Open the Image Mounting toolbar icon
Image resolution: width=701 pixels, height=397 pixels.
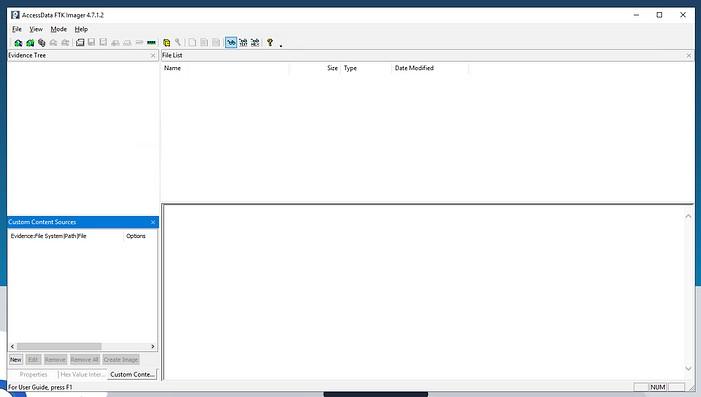click(x=42, y=43)
